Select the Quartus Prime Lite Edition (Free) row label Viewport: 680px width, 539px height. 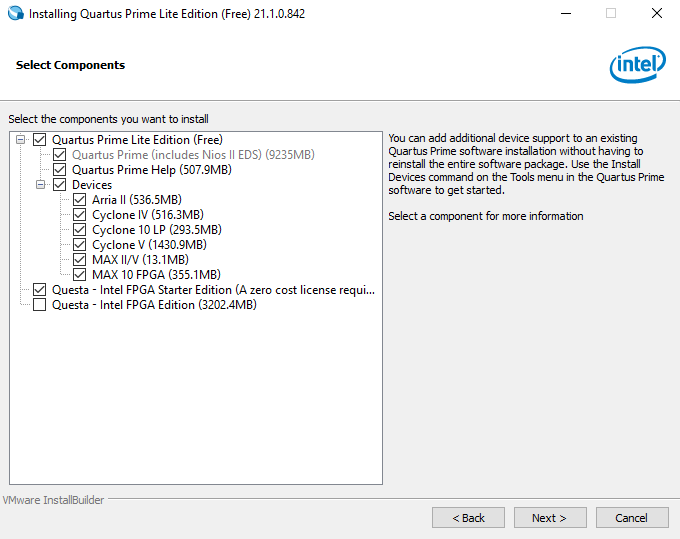click(x=137, y=140)
